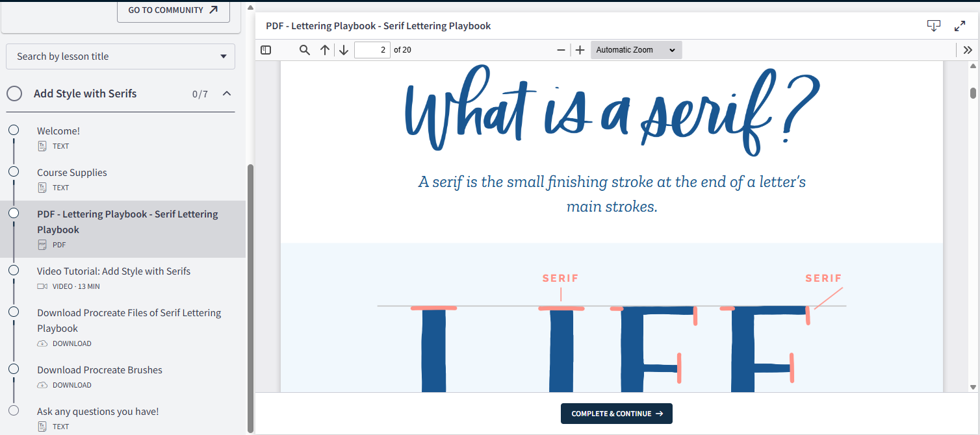Viewport: 980px width, 435px height.
Task: Go to previous PDF page arrow
Action: click(325, 50)
